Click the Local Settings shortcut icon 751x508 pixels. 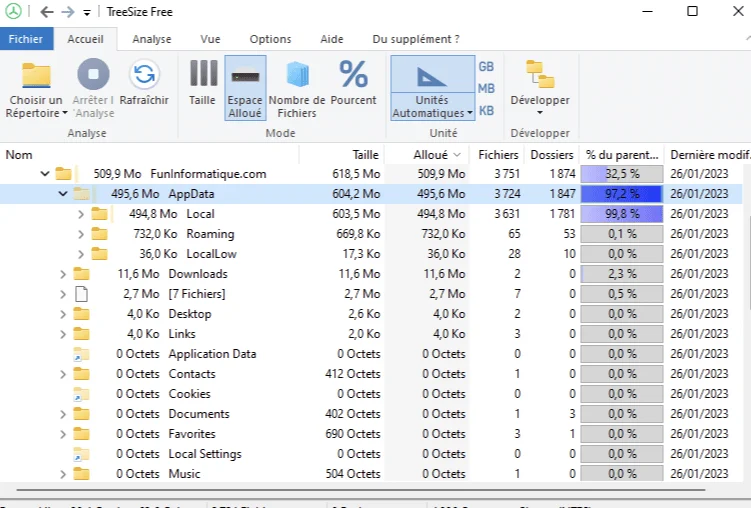(x=81, y=454)
